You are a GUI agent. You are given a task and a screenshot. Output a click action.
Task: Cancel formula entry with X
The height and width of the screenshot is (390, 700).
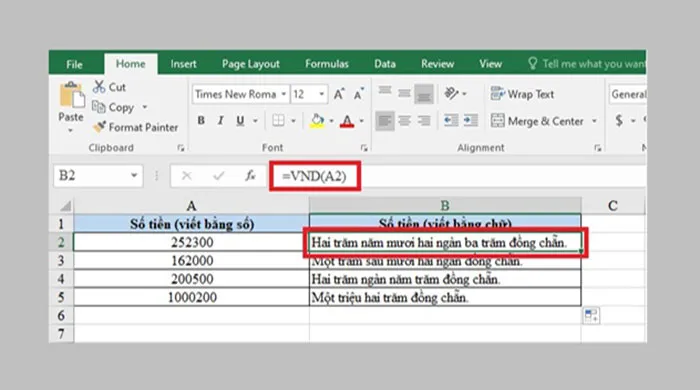187,176
